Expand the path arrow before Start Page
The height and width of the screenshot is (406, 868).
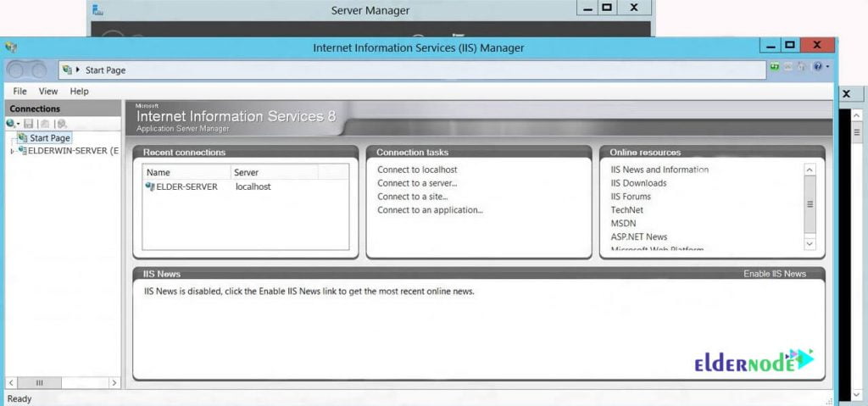coord(78,70)
